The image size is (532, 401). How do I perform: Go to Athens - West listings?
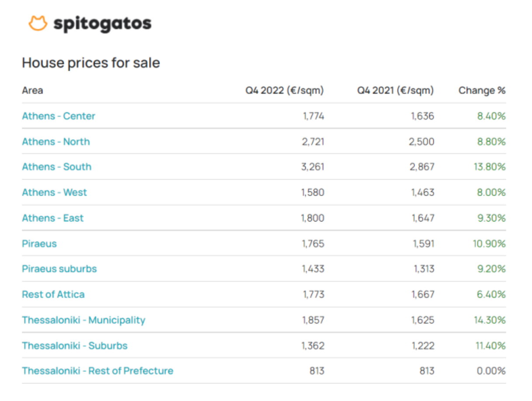coord(55,193)
